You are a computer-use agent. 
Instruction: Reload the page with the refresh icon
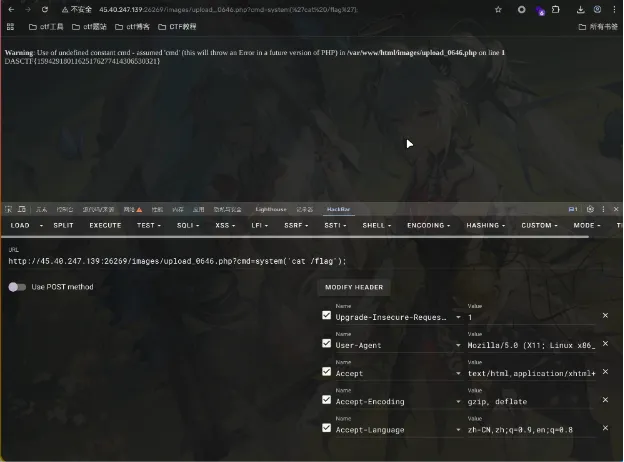coord(45,10)
